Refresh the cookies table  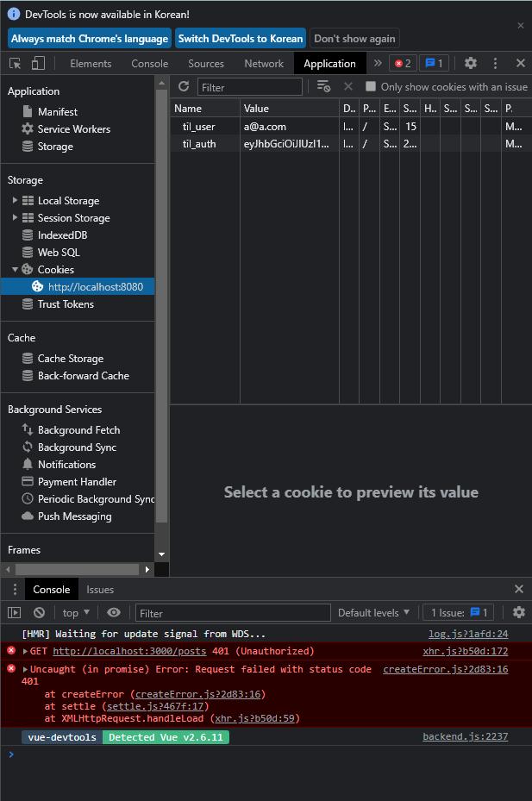point(184,86)
